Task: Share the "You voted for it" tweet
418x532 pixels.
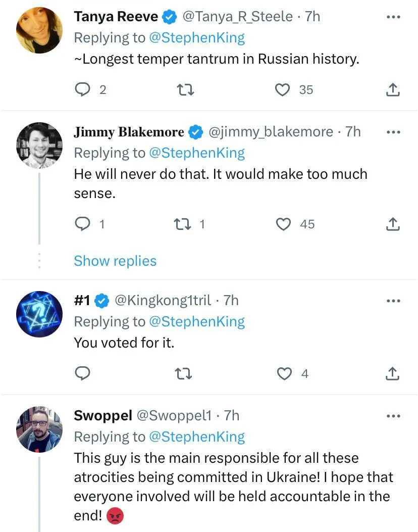Action: coord(393,373)
